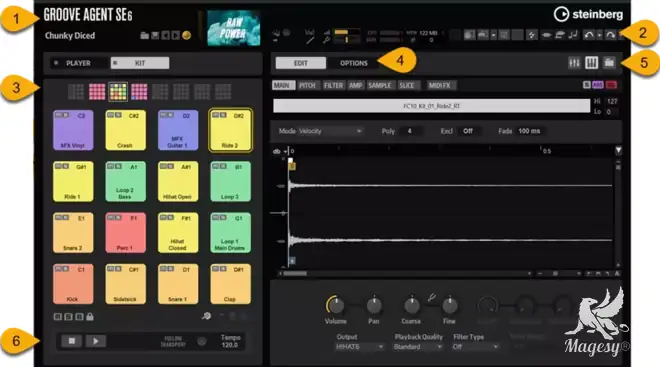The image size is (660, 367).
Task: Load the next kit arrow
Action: click(176, 36)
